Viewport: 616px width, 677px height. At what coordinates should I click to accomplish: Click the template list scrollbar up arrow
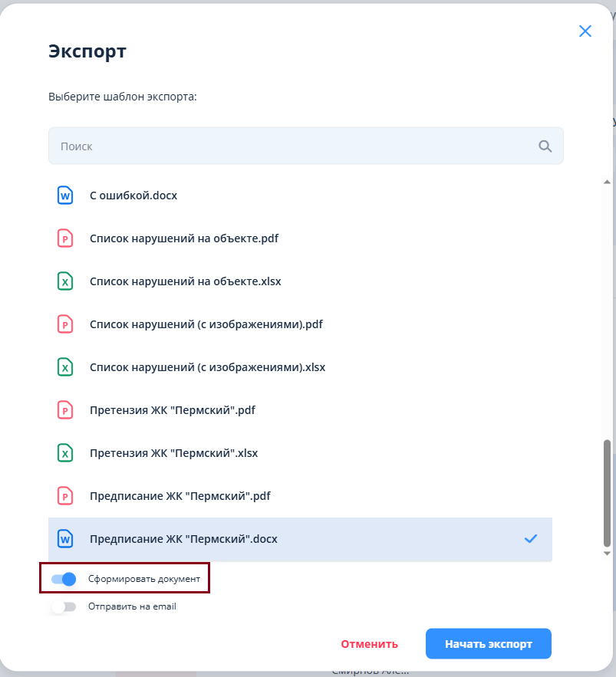coord(607,182)
